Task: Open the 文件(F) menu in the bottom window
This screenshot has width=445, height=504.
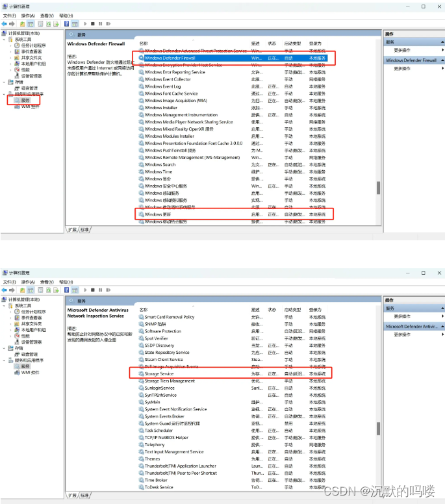Action: [x=9, y=282]
